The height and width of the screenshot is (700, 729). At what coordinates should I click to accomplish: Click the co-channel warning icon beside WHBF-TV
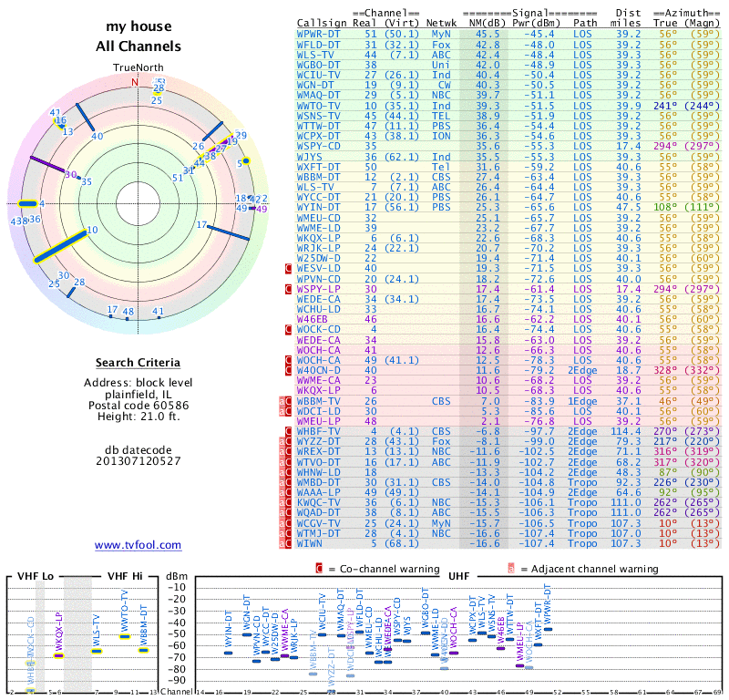coord(289,431)
